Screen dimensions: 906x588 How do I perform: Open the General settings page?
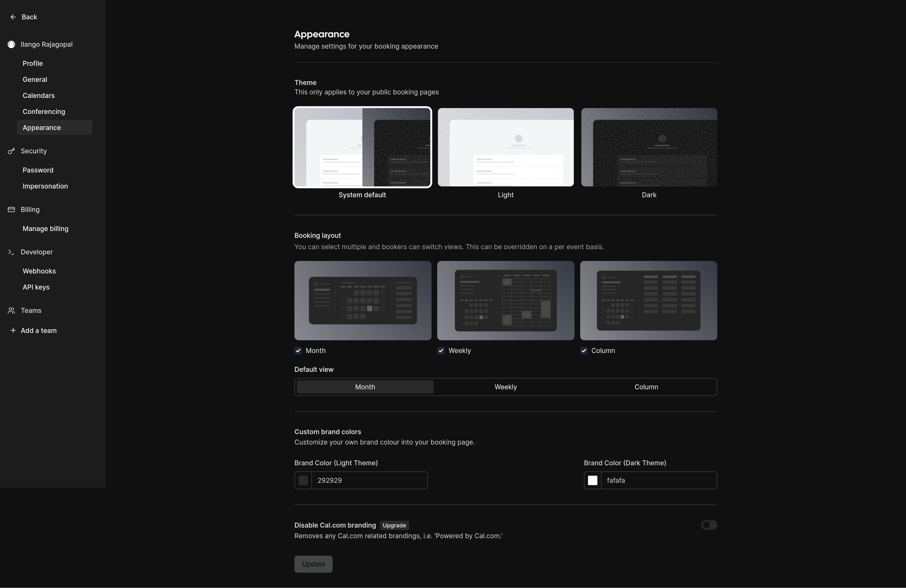click(55, 80)
